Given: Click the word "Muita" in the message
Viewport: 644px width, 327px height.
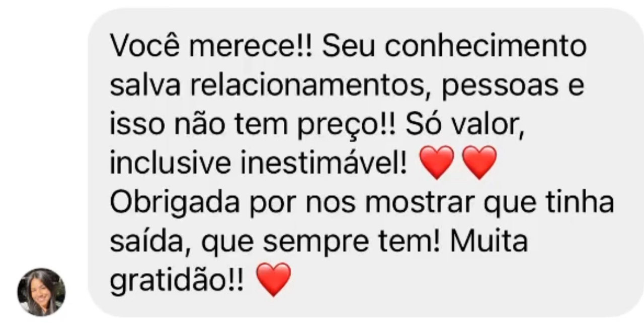Looking at the screenshot, I should click(489, 242).
